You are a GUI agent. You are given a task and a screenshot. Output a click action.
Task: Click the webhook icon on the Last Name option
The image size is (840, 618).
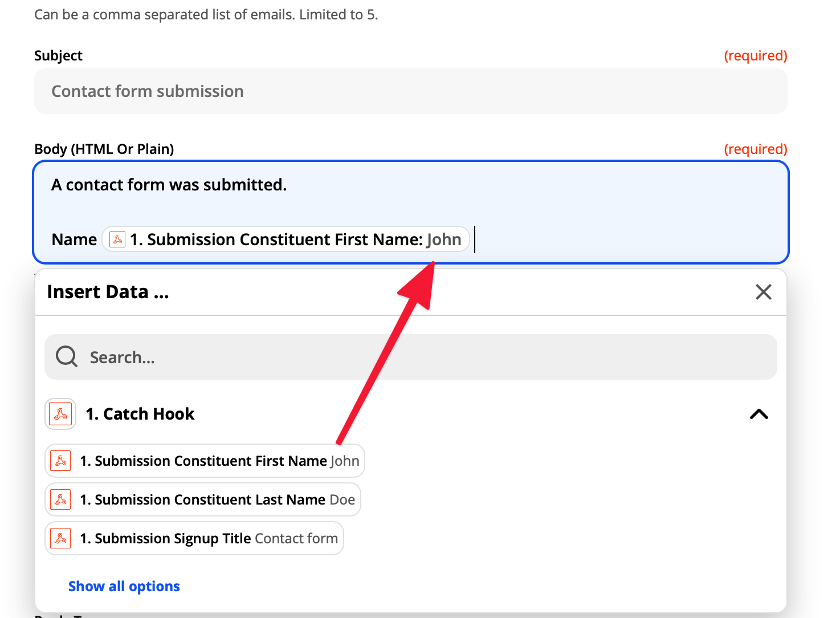60,499
